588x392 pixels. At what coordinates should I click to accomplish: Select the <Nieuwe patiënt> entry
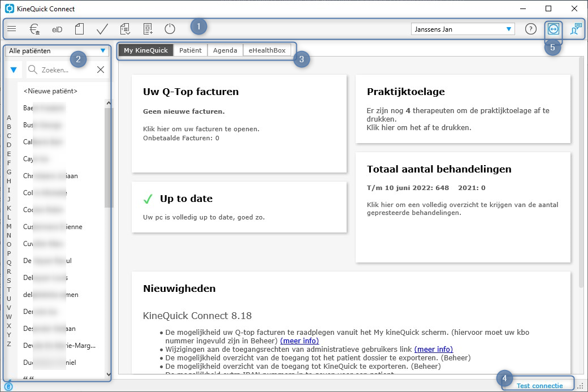pos(51,91)
